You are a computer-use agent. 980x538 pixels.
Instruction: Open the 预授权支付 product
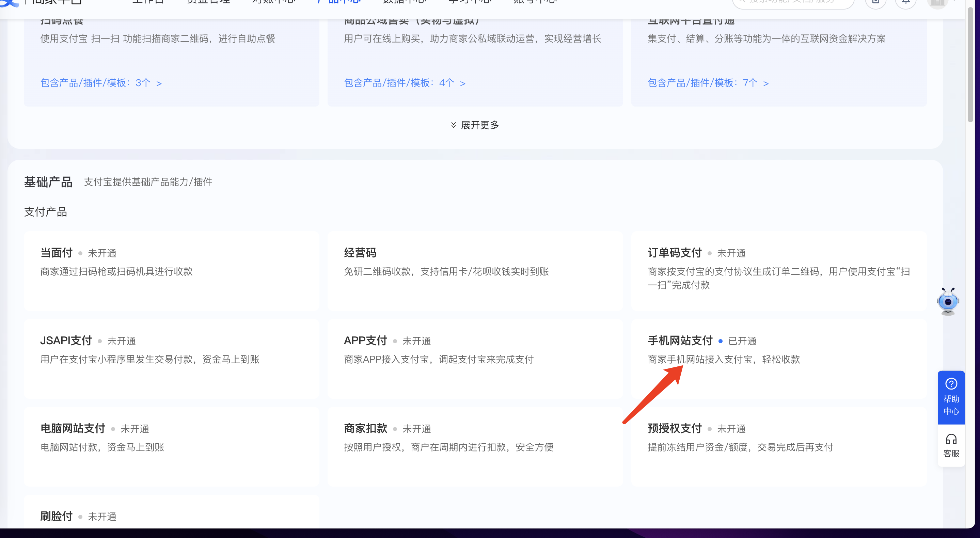[779, 447]
